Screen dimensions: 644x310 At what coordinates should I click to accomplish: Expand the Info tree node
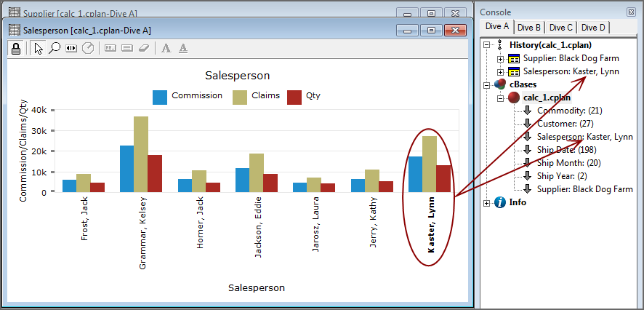[x=487, y=203]
